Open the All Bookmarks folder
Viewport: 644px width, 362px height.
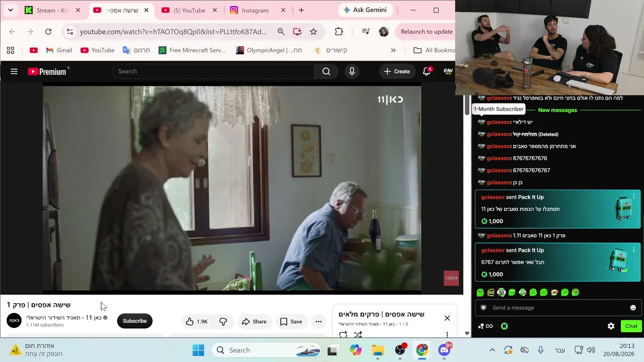pyautogui.click(x=434, y=50)
